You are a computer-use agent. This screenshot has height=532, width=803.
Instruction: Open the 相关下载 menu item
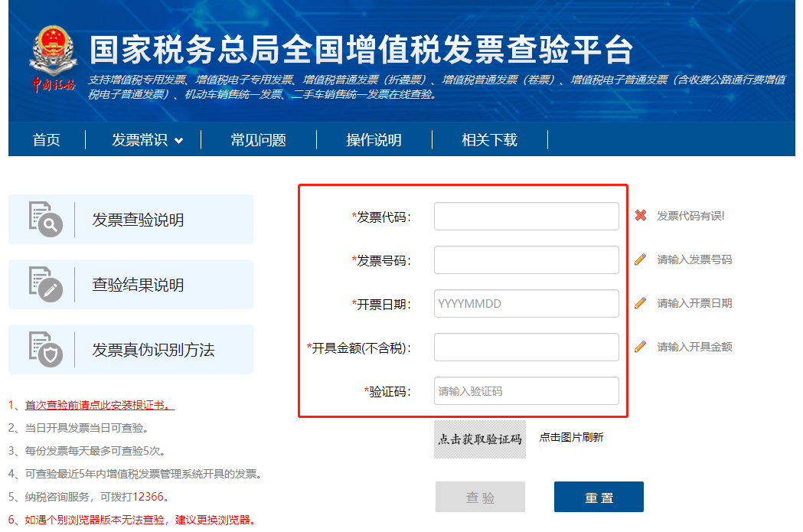(490, 140)
